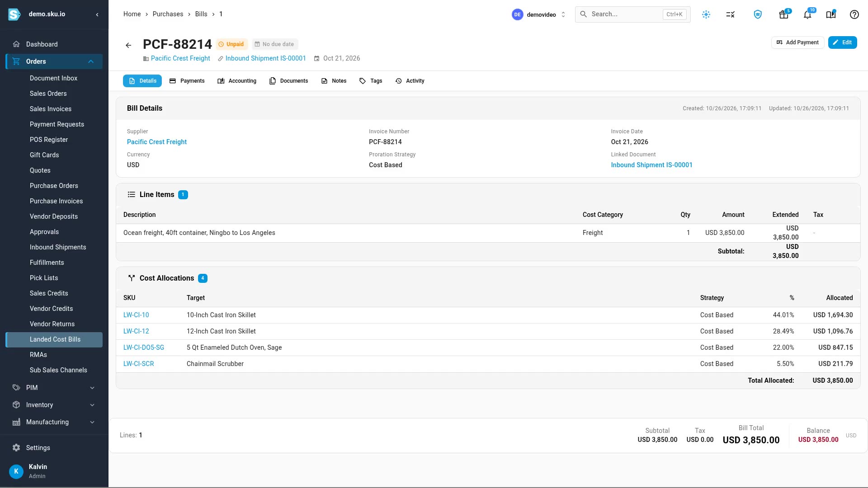Screen dimensions: 868x488
Task: Open the gift box icon in header
Action: click(x=784, y=14)
